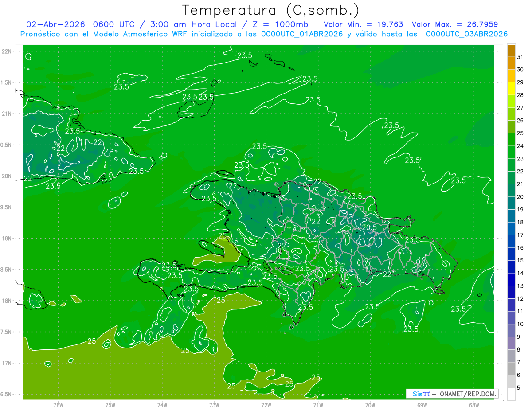The width and height of the screenshot is (532, 411).
Task: Click the 22N latitude axis label
Action: click(x=7, y=51)
